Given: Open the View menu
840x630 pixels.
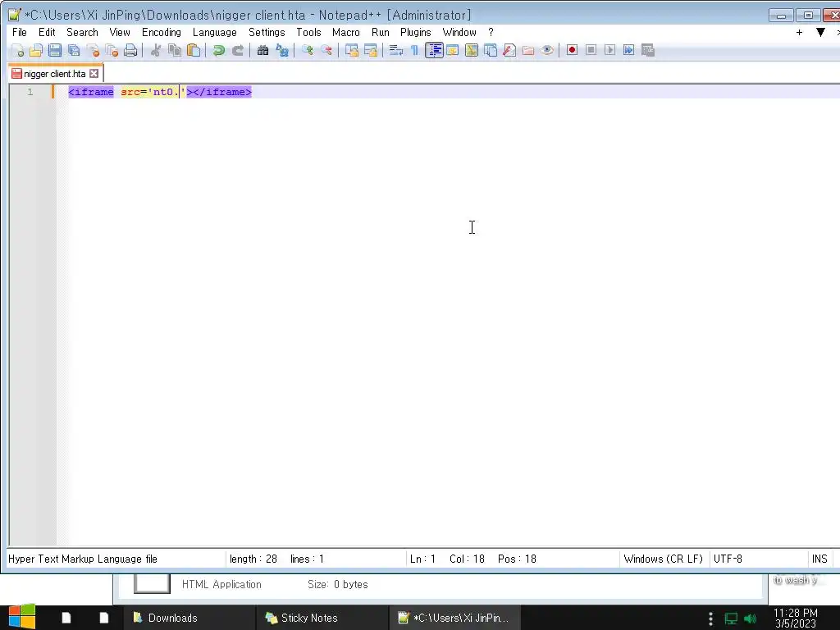Looking at the screenshot, I should pos(120,33).
